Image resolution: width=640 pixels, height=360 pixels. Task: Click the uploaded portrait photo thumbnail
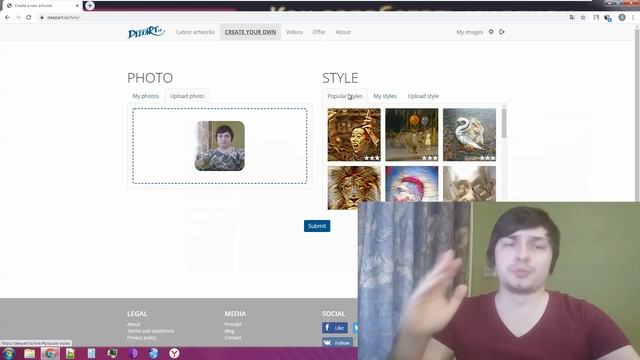pos(220,146)
